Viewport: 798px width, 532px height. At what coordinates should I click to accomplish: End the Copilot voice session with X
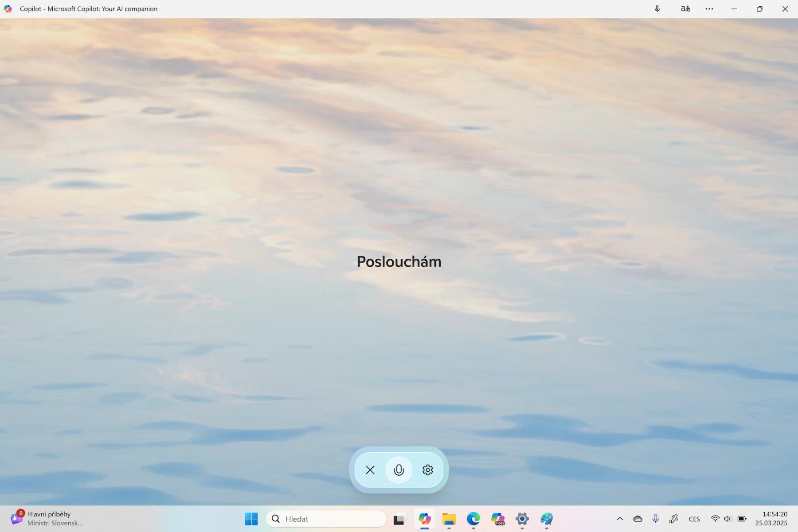coord(370,470)
